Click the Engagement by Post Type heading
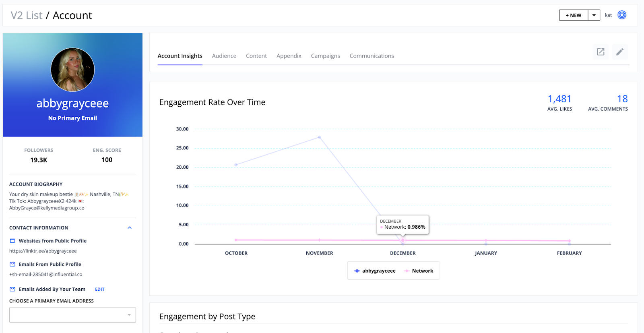Viewport: 644px width, 333px height. click(207, 316)
